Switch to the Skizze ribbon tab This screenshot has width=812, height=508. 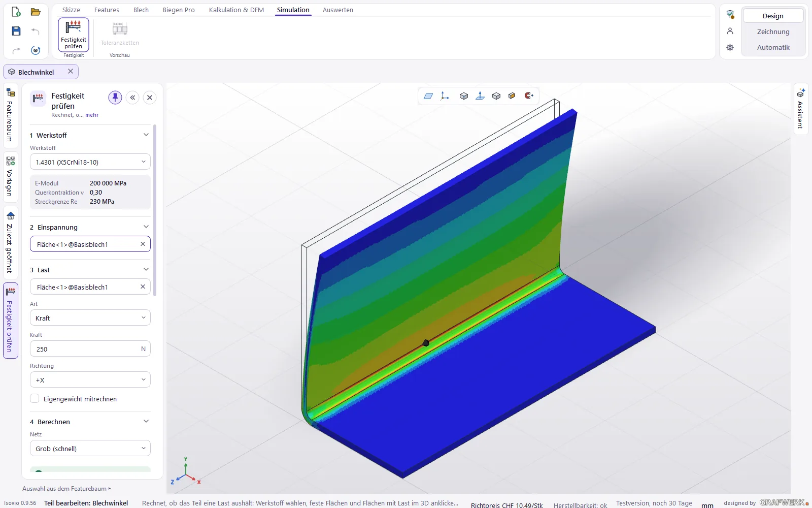pos(71,10)
